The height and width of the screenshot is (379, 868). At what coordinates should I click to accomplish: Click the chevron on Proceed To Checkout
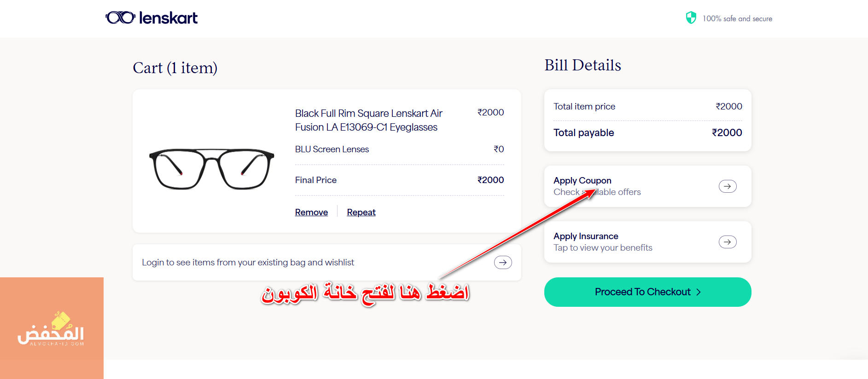[699, 292]
